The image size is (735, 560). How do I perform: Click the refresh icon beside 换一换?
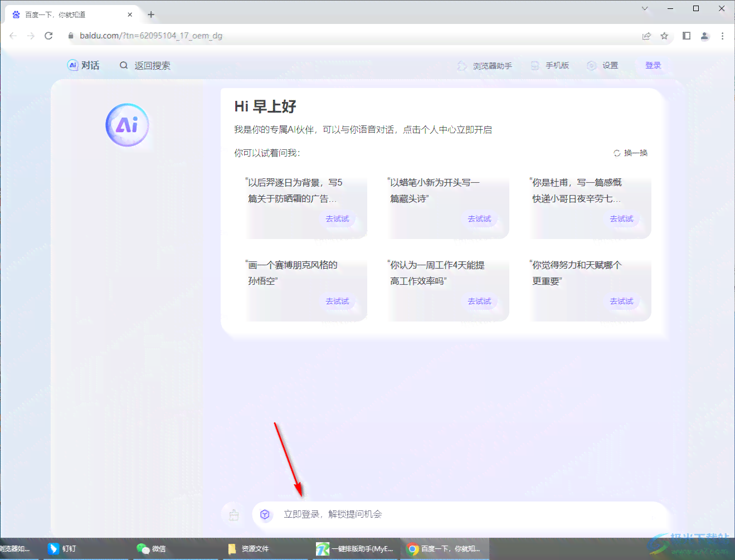coord(617,153)
